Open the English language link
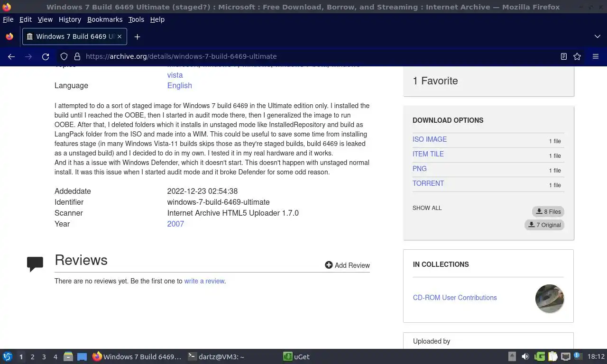 [x=179, y=86]
